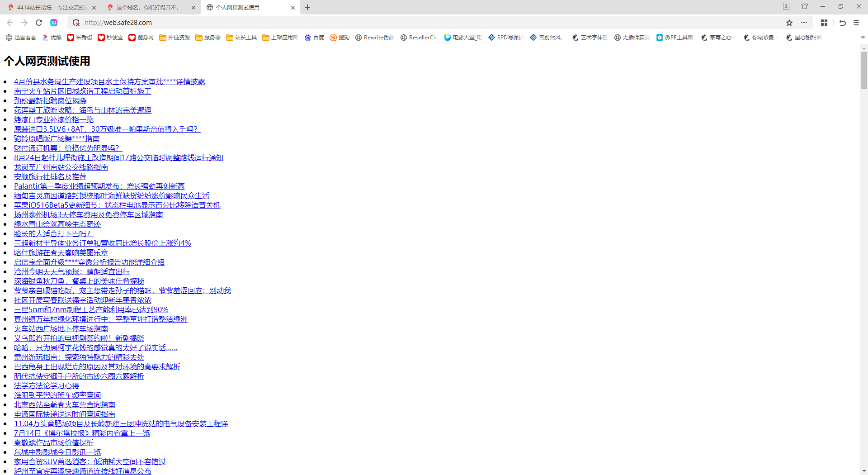Open the 安顺旅行社排名及推荐 link
The height and width of the screenshot is (475, 868).
(50, 176)
